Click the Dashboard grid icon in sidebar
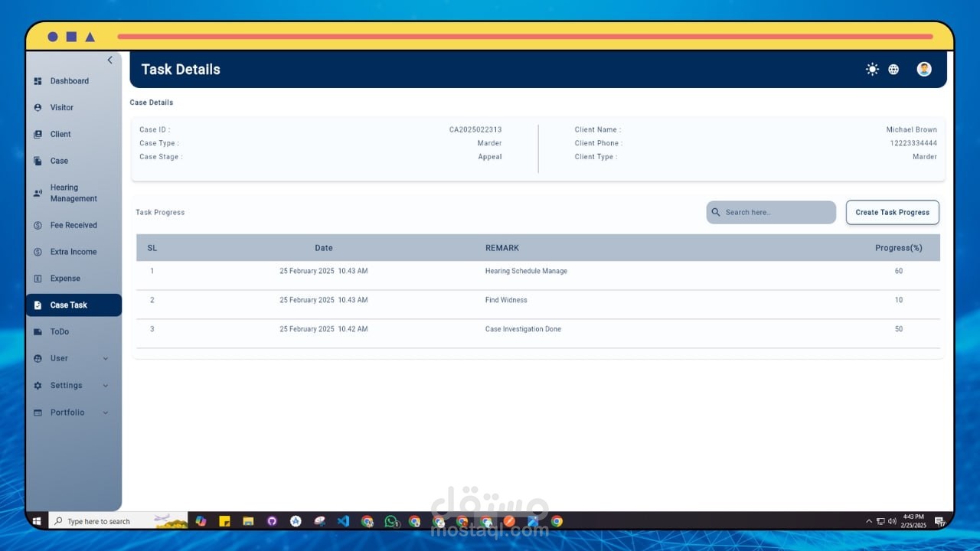The image size is (980, 551). click(38, 81)
